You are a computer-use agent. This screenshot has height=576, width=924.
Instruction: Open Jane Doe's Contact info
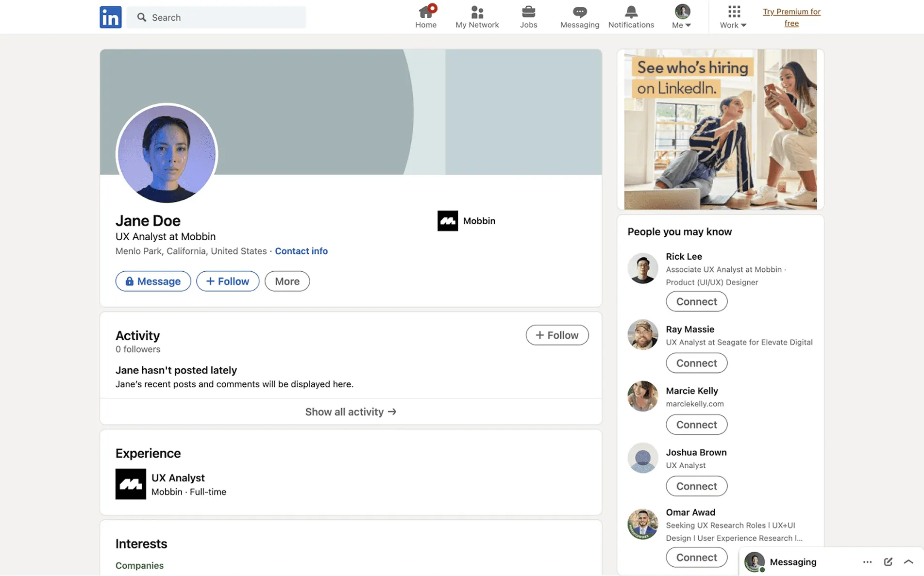[301, 251]
